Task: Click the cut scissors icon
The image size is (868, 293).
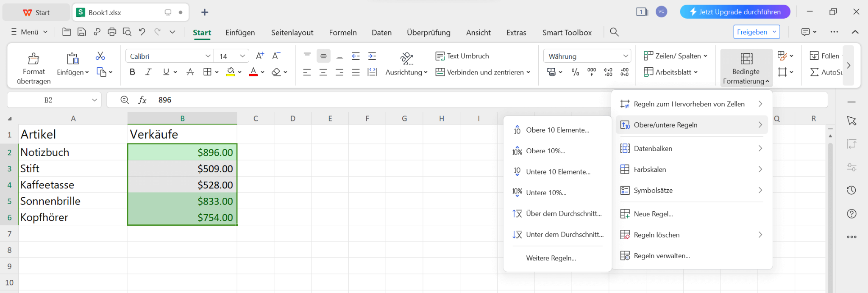Action: tap(100, 56)
